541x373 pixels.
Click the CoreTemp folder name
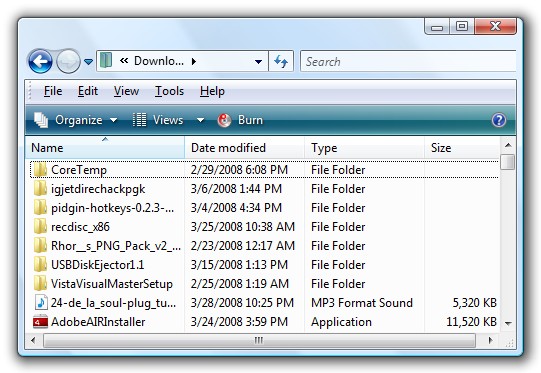tap(79, 170)
